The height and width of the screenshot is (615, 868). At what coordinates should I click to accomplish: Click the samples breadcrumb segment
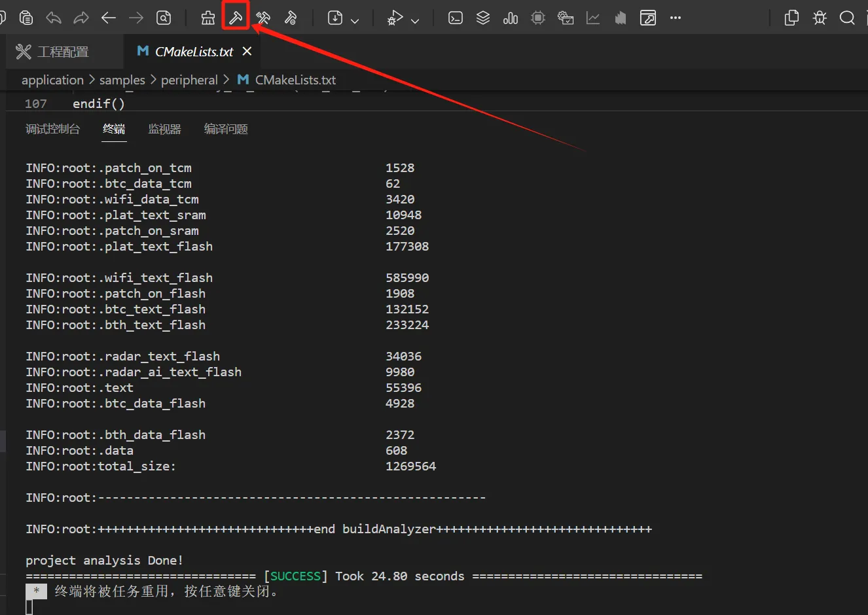click(x=122, y=80)
